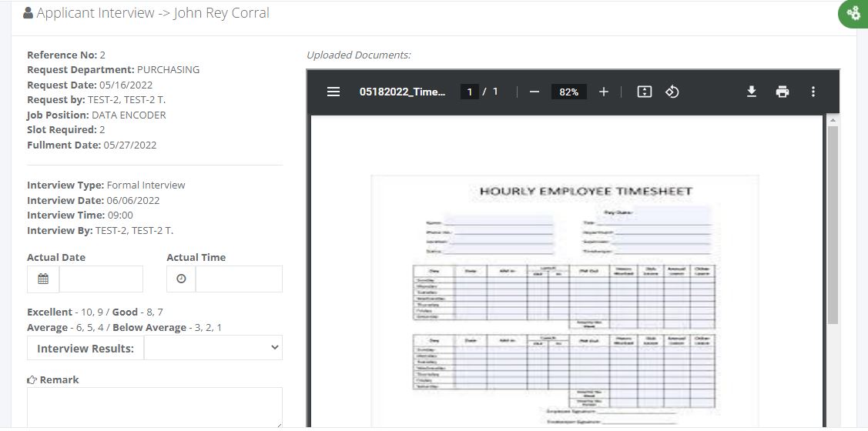Screen dimensions: 868x431
Task: Zoom in with the plus icon
Action: 603,92
